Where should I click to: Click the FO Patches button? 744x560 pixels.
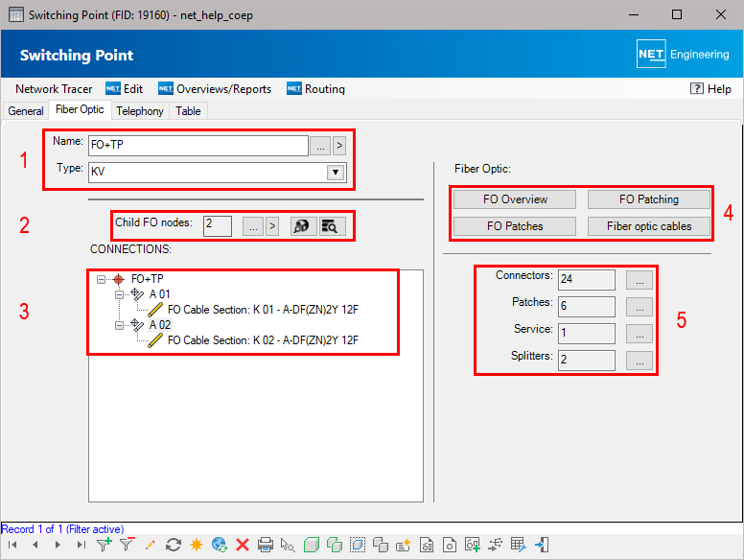point(515,226)
